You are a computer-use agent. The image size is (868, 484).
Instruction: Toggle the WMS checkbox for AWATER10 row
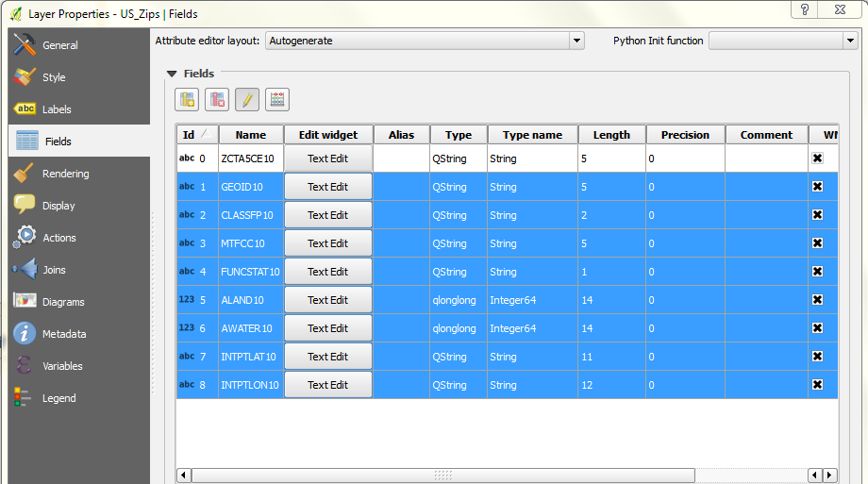(817, 327)
